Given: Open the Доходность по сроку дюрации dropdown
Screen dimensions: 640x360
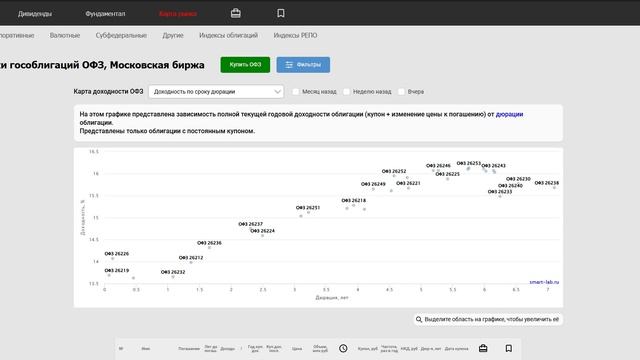Looking at the screenshot, I should [x=216, y=91].
